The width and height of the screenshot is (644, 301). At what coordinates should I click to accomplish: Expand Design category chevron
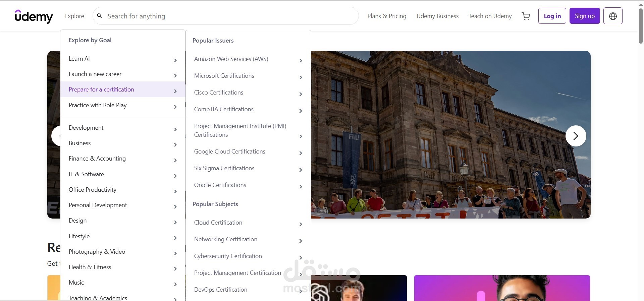pyautogui.click(x=175, y=222)
